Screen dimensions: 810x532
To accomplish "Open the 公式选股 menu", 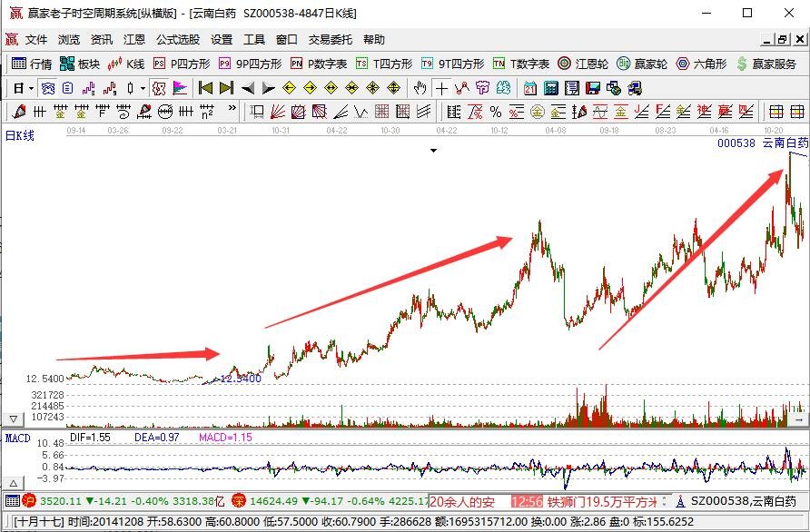I will point(178,40).
